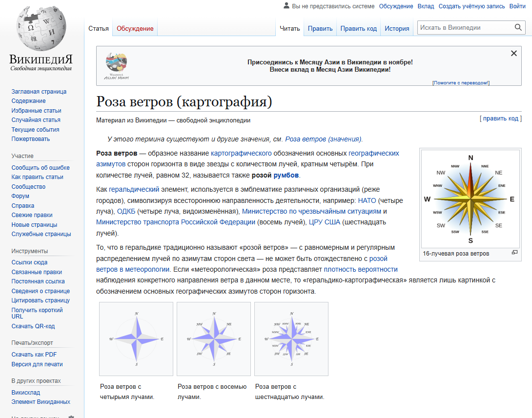Viewport: 532px width, 418px height.
Task: Open the История tab
Action: pos(397,28)
